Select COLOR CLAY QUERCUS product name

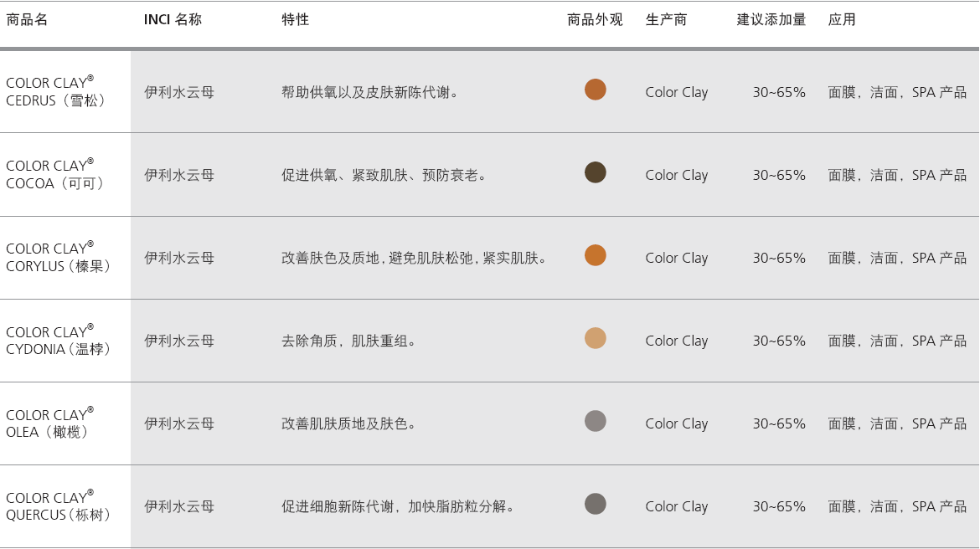[x=57, y=506]
